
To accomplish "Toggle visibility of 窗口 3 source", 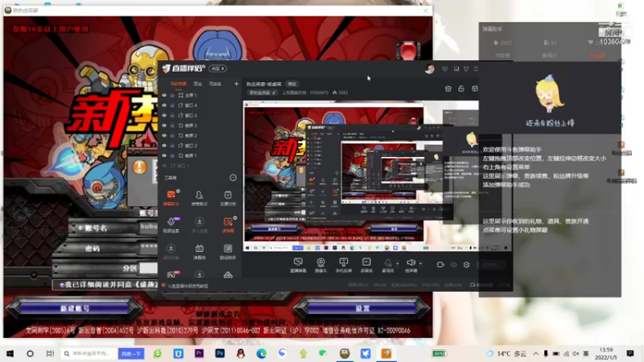I will pyautogui.click(x=164, y=115).
